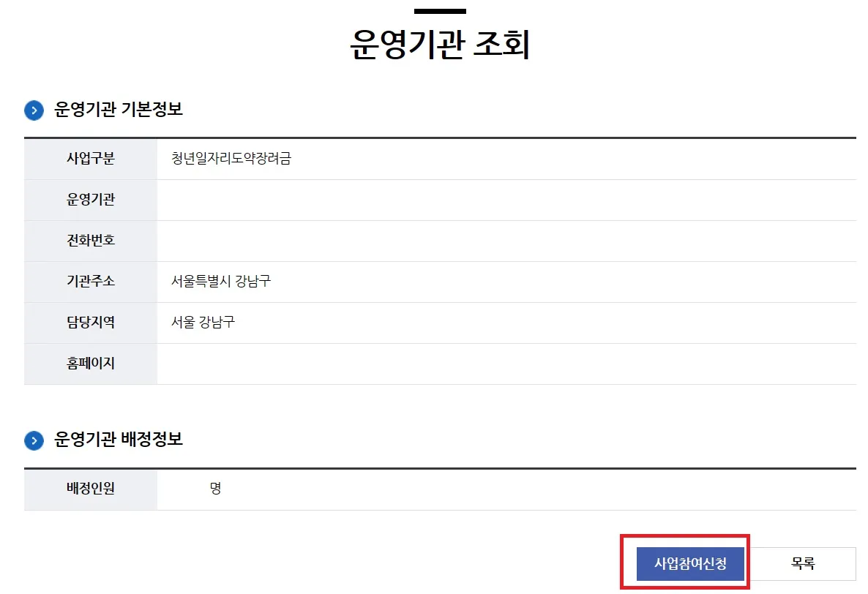
Task: Click the empty 운영기관 value cell
Action: (439, 199)
